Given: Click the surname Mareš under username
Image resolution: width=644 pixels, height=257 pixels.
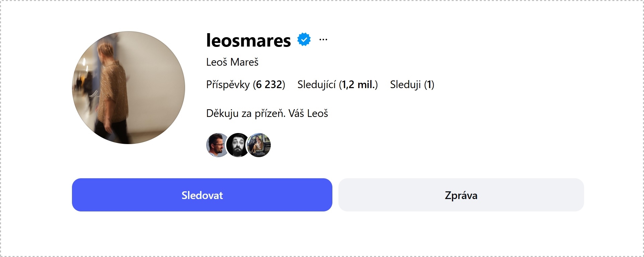Looking at the screenshot, I should 244,62.
